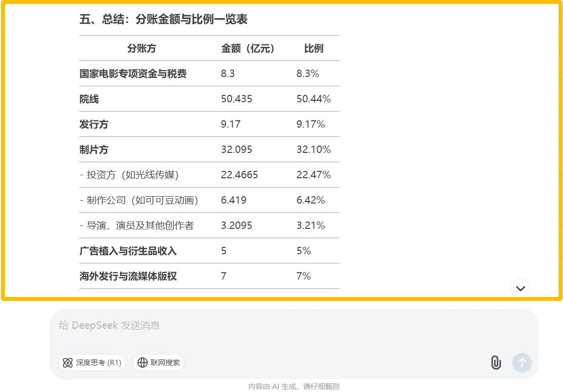
Task: Click the amount cell 9.17
Action: pos(231,125)
